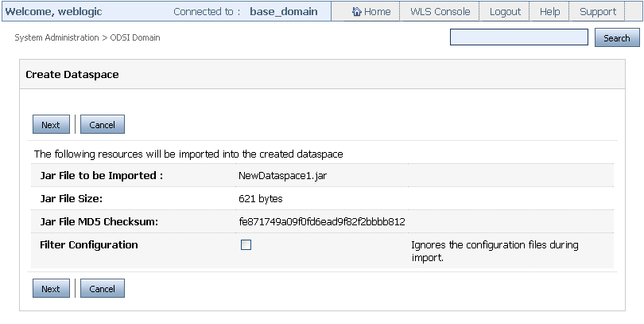Click the Jar File Size label
This screenshot has width=644, height=324.
[x=71, y=199]
